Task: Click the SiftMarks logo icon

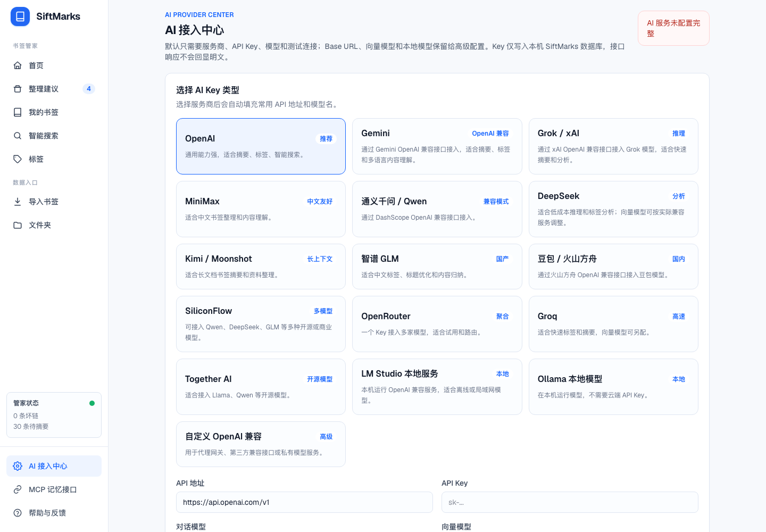Action: point(20,16)
